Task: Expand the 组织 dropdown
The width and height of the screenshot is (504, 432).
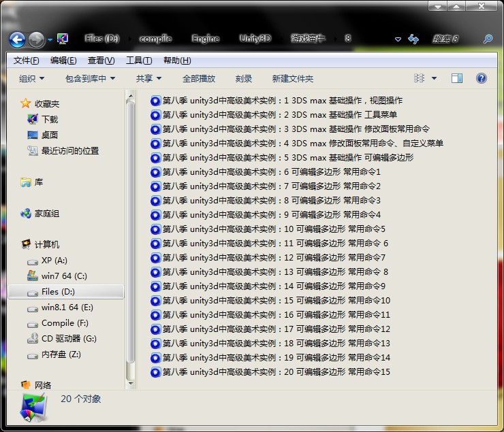Action: coord(31,79)
